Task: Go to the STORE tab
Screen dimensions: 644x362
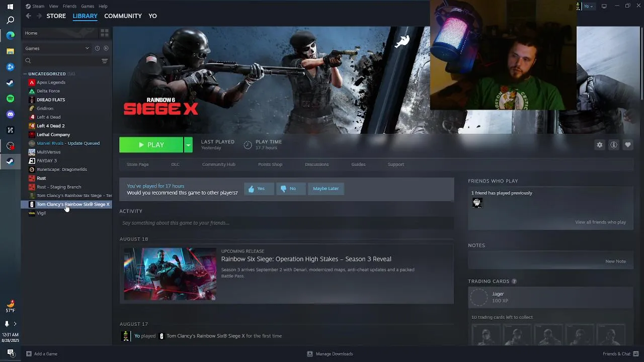Action: [56, 16]
